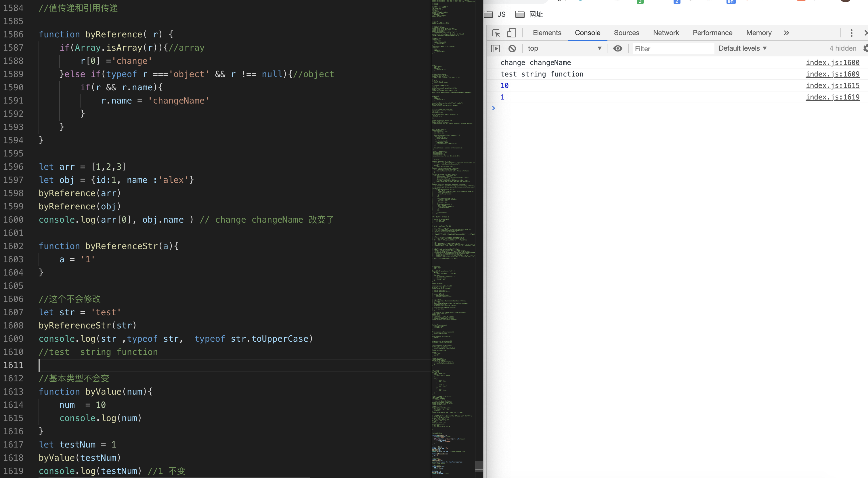Open the index.js:1600 source link
Screen dimensions: 868x478
coord(832,63)
